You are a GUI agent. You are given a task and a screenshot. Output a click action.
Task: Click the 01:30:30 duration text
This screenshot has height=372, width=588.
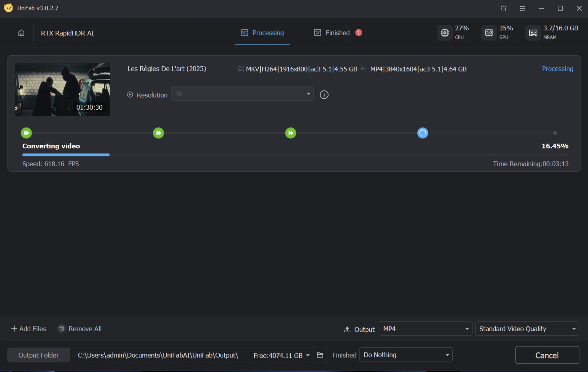click(89, 107)
